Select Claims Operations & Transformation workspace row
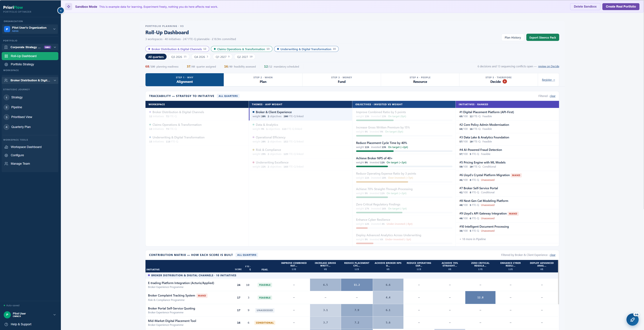 pyautogui.click(x=197, y=127)
